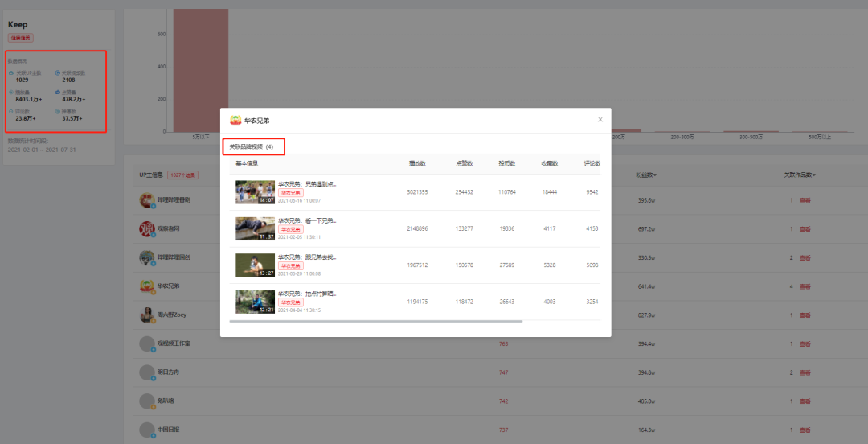Sort the table by 关联作品数

point(800,175)
